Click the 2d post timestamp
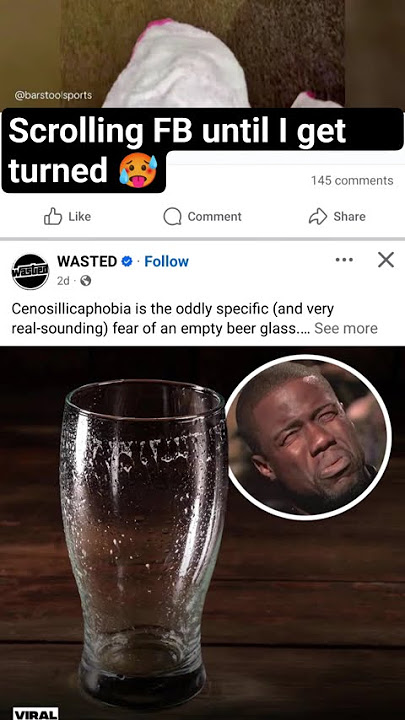 (x=63, y=281)
